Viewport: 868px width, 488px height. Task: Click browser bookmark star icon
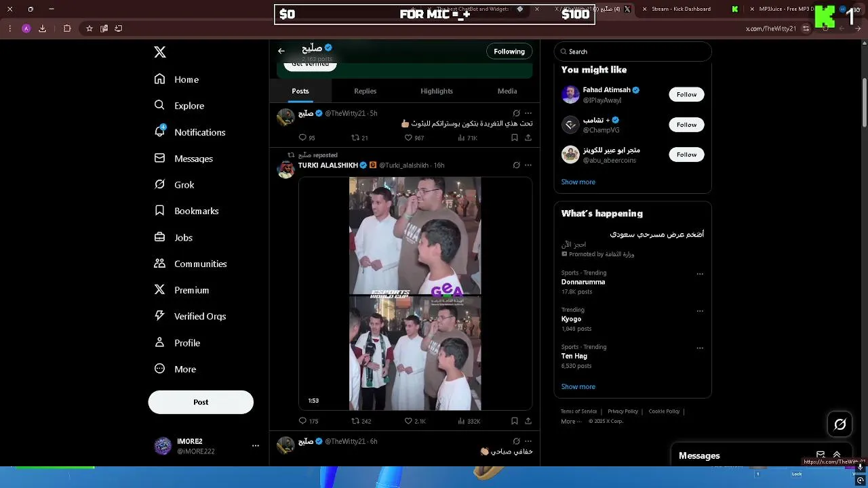89,28
